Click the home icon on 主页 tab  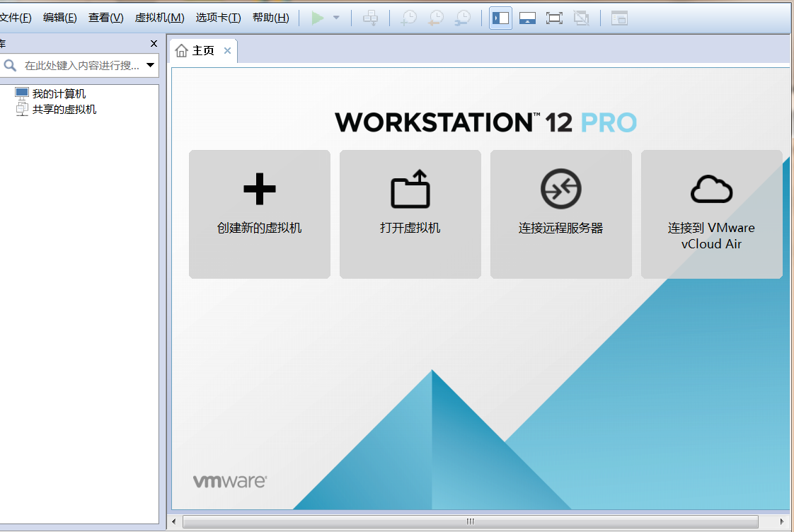point(182,51)
